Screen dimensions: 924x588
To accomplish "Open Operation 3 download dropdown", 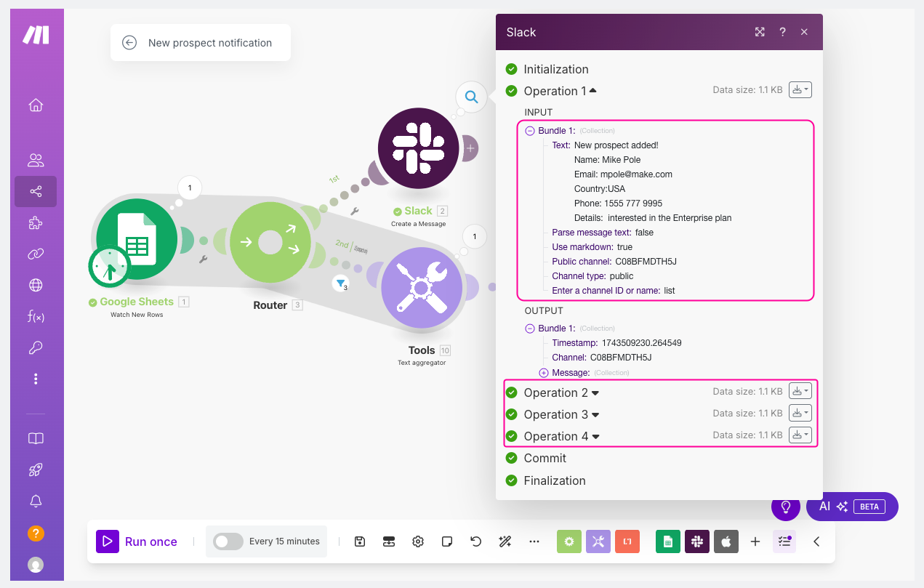I will click(800, 413).
